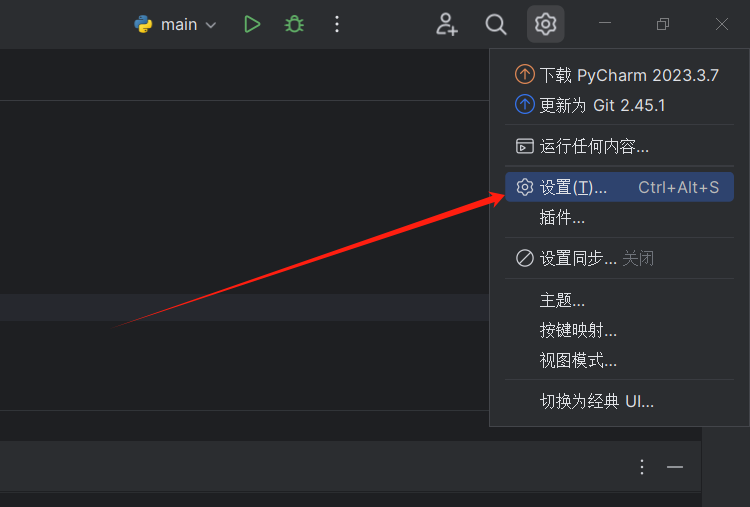750x507 pixels.
Task: Toggle the IDE settings gear icon in the toolbar
Action: pos(545,24)
